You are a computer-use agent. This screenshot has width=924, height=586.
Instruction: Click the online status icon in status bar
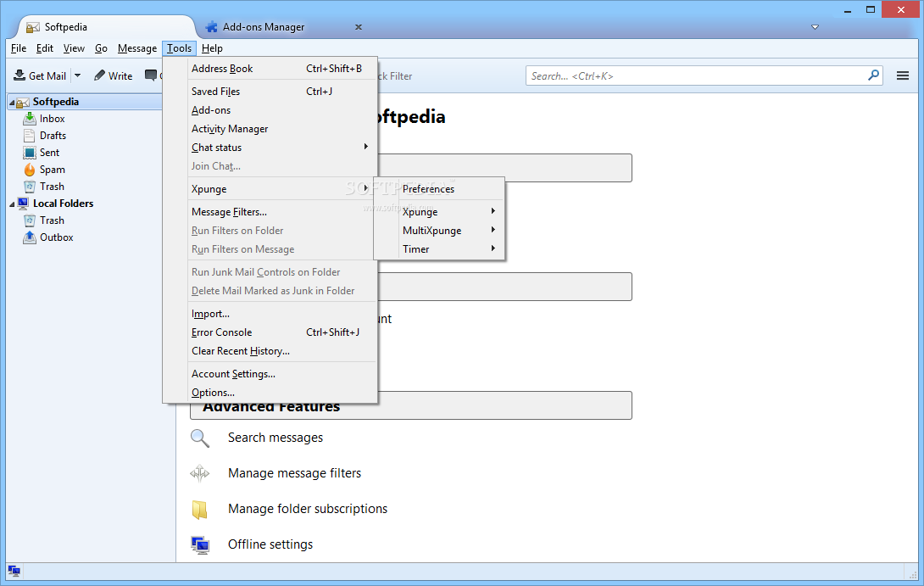coord(14,571)
